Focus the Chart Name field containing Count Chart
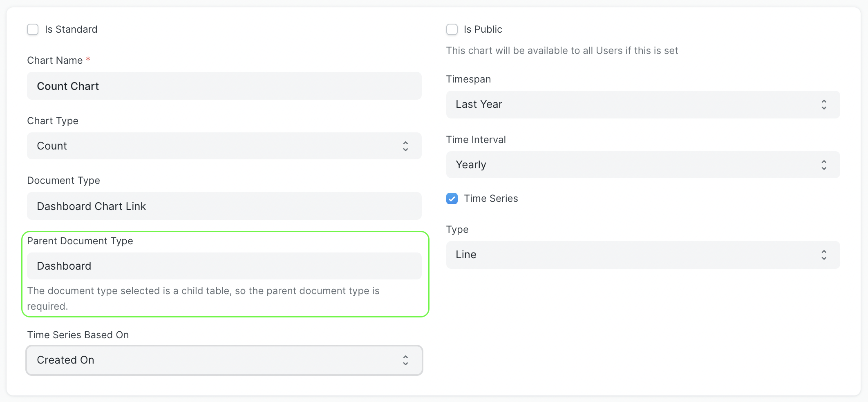868x402 pixels. 224,86
